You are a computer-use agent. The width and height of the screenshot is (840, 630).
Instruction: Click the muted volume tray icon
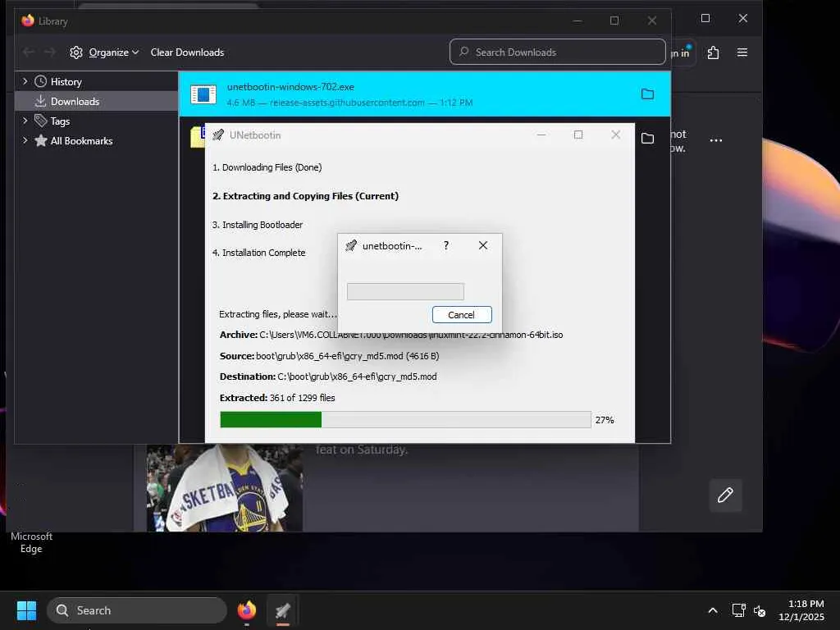click(x=759, y=610)
